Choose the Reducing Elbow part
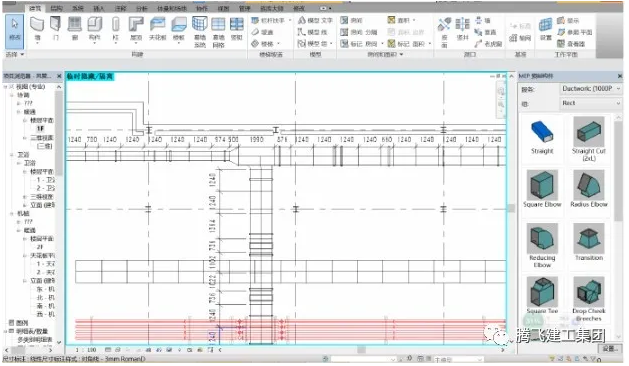 click(x=542, y=245)
